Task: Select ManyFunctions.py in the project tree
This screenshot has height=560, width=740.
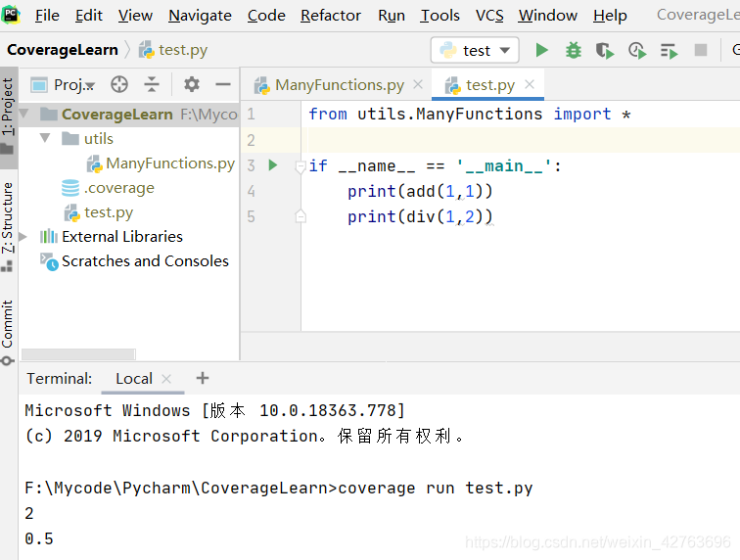Action: pos(161,163)
